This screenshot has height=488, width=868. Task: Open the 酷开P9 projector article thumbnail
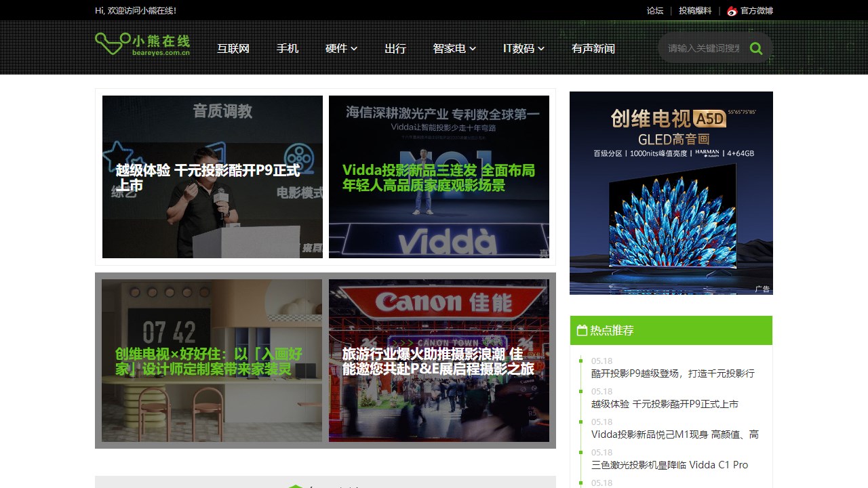[212, 177]
